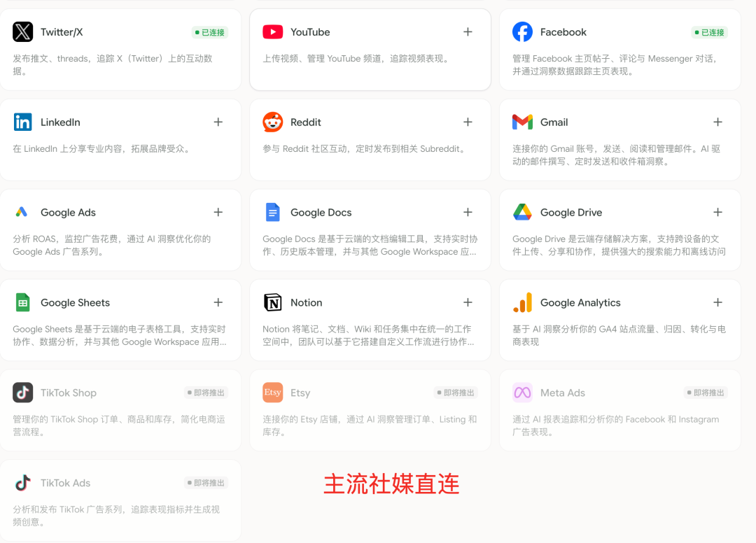Connect Google Analytics with plus button
This screenshot has height=543, width=756.
[717, 302]
